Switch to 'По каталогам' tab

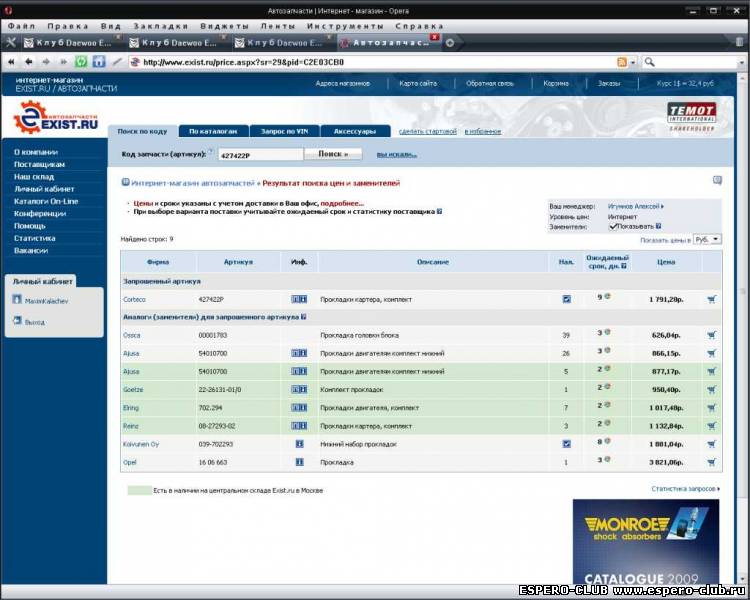click(x=213, y=131)
